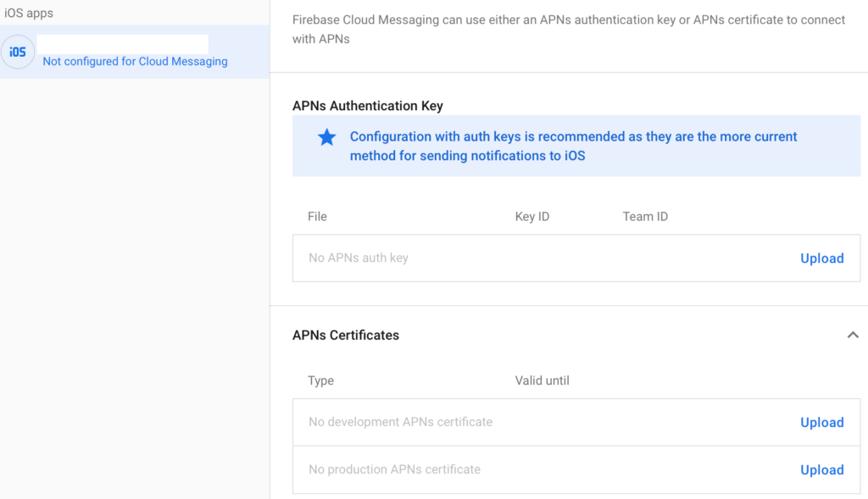The image size is (868, 499).
Task: Select the redacted iOS app name
Action: (x=123, y=43)
